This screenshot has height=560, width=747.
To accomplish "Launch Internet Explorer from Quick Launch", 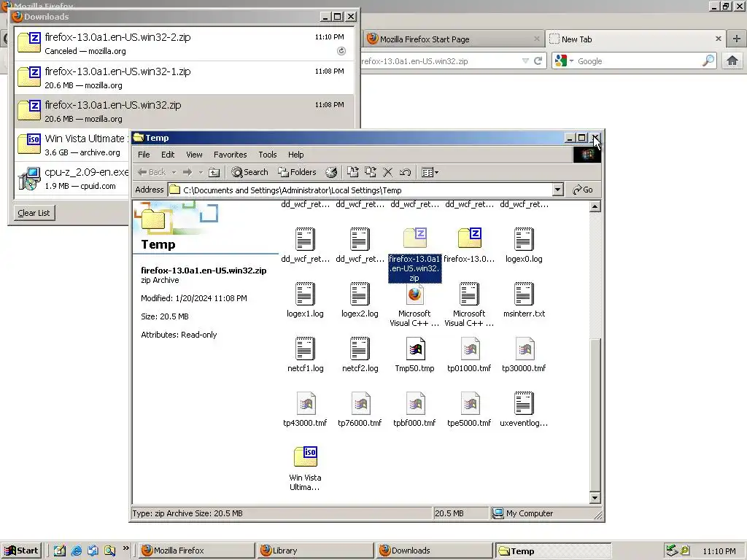I will (76, 551).
